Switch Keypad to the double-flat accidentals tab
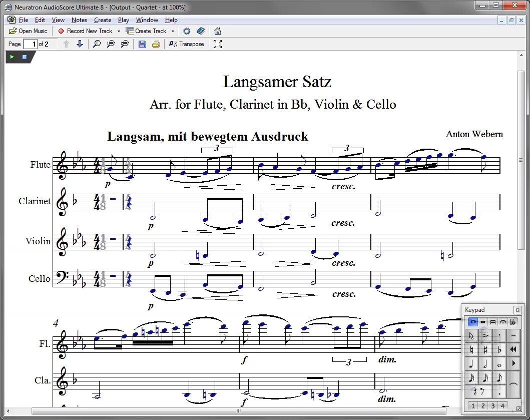The image size is (530, 420). [513, 322]
